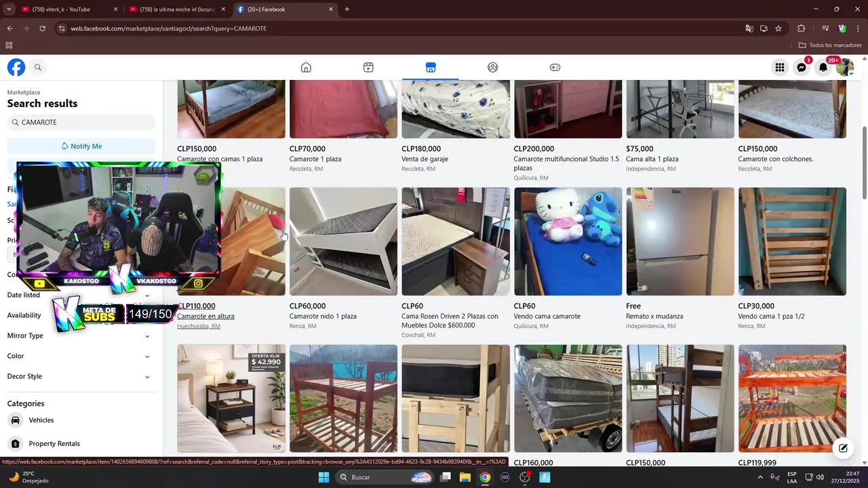The image size is (868, 488).
Task: Open the bookmarks apps grid icon
Action: (x=9, y=45)
